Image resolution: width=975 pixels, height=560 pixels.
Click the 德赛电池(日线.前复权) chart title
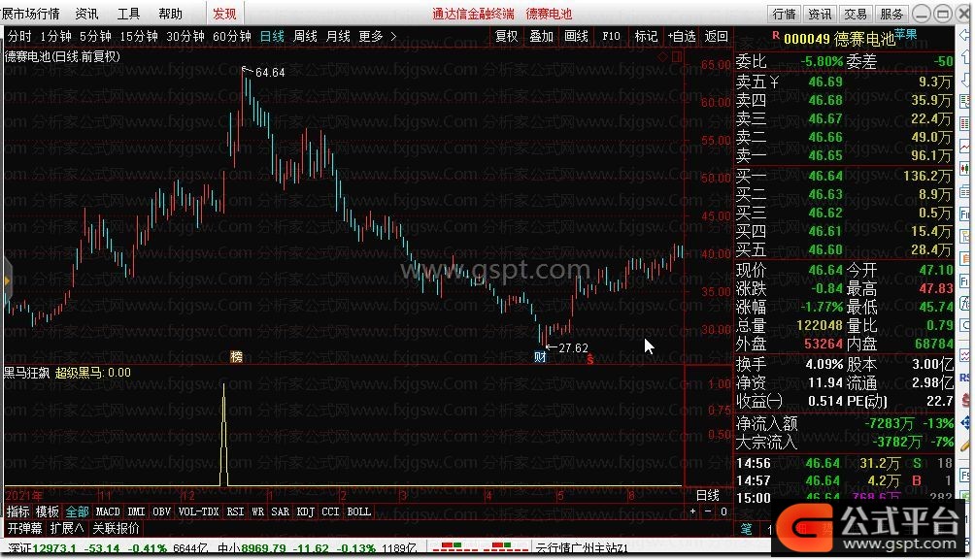tap(62, 56)
